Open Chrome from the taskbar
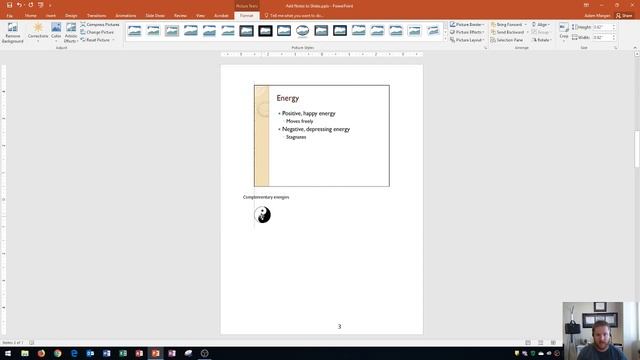This screenshot has width=640, height=360. point(58,353)
